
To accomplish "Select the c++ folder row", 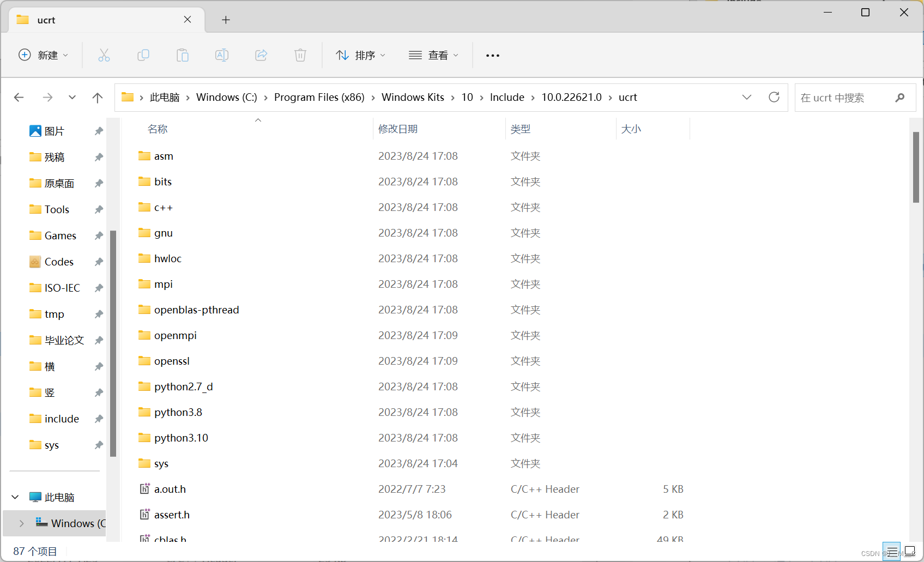I will click(412, 207).
